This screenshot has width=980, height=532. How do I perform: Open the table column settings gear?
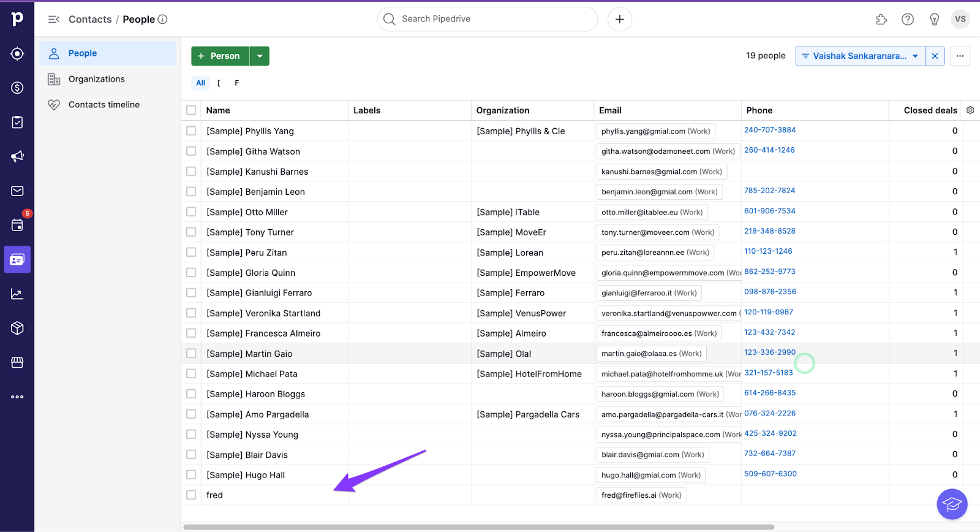click(x=970, y=110)
